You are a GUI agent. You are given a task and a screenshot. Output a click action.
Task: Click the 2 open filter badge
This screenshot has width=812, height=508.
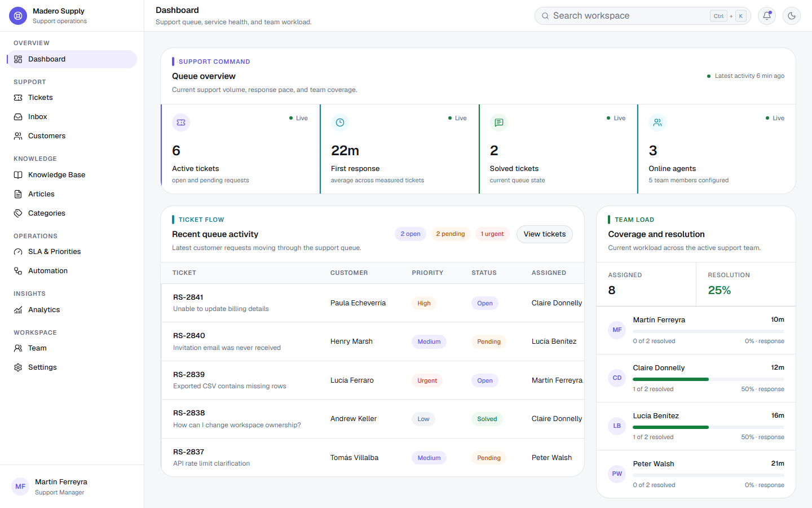(x=411, y=234)
